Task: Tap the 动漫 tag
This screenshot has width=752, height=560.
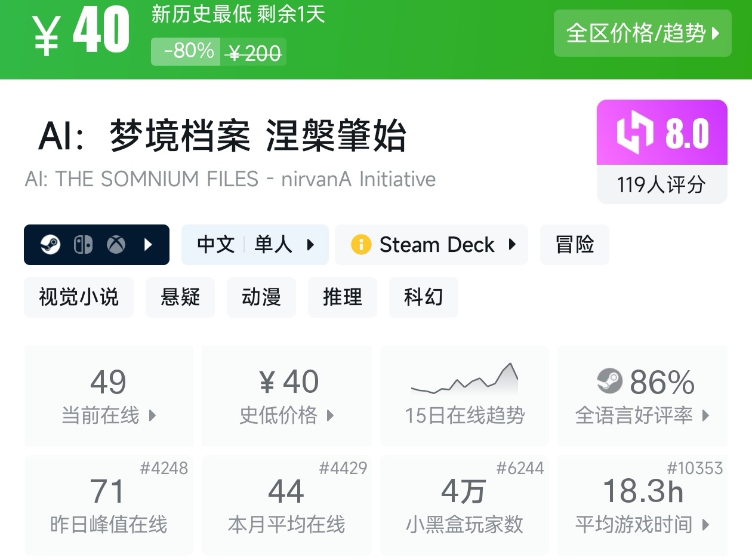Action: click(x=261, y=297)
